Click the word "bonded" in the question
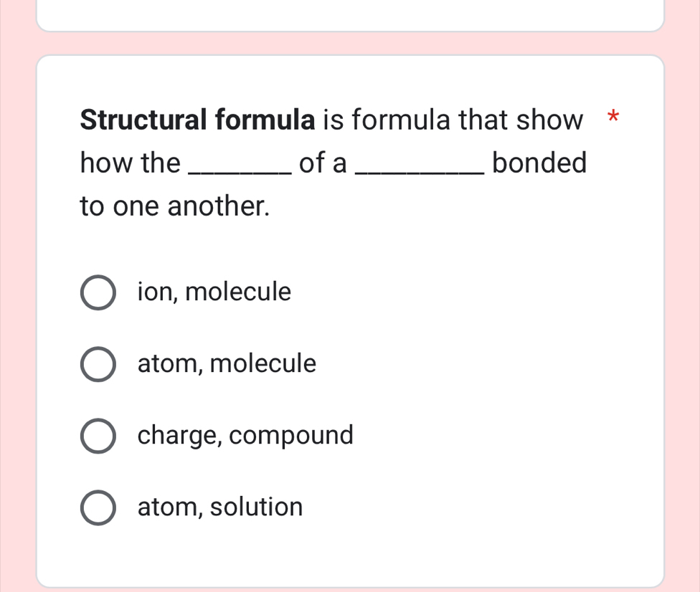This screenshot has height=592, width=700. pos(539,163)
